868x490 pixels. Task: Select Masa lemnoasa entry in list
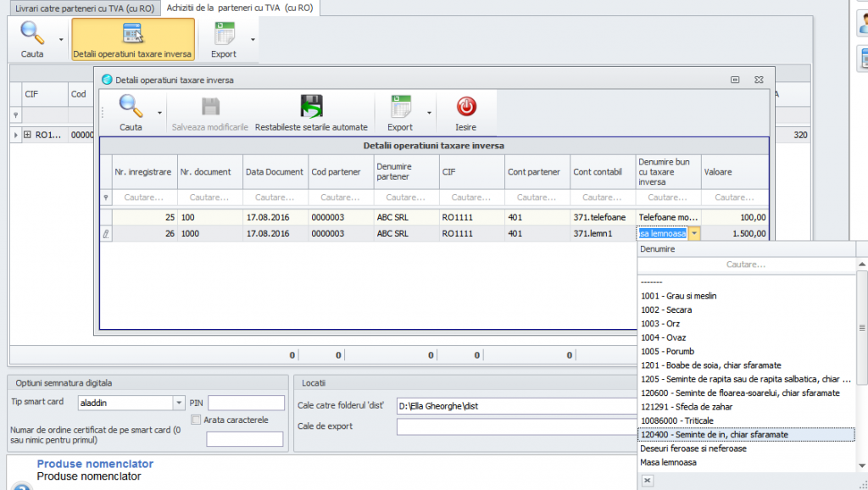746,462
